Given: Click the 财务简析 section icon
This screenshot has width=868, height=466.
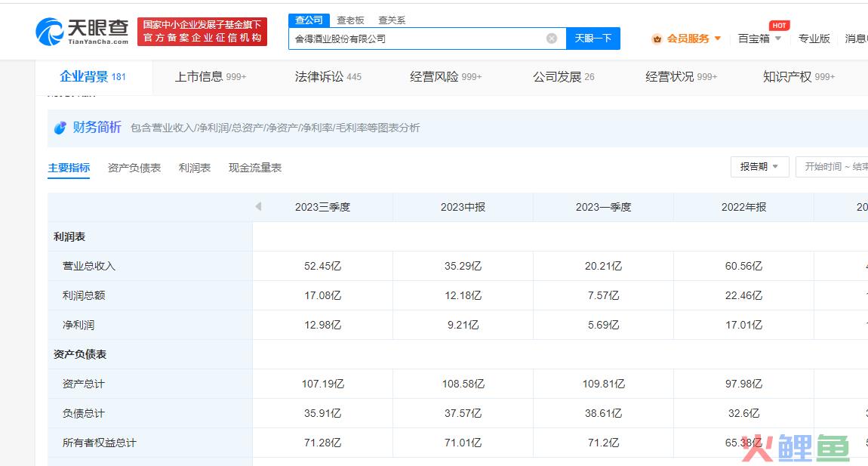Looking at the screenshot, I should (x=60, y=128).
